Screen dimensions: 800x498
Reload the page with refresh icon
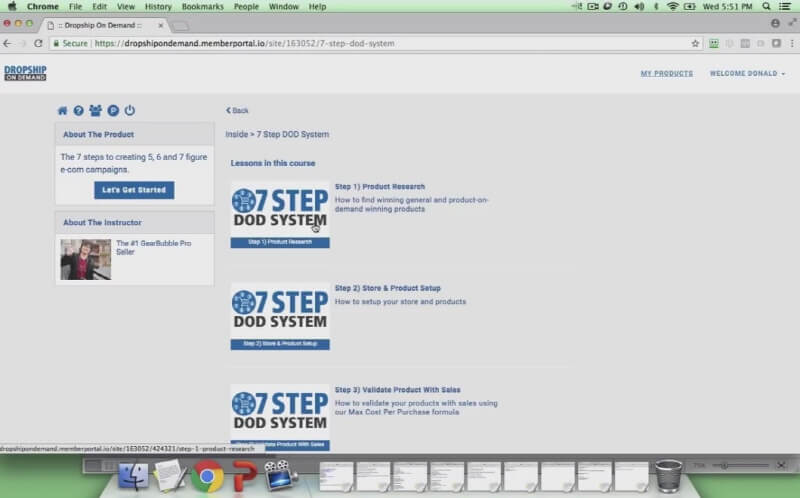(38, 43)
